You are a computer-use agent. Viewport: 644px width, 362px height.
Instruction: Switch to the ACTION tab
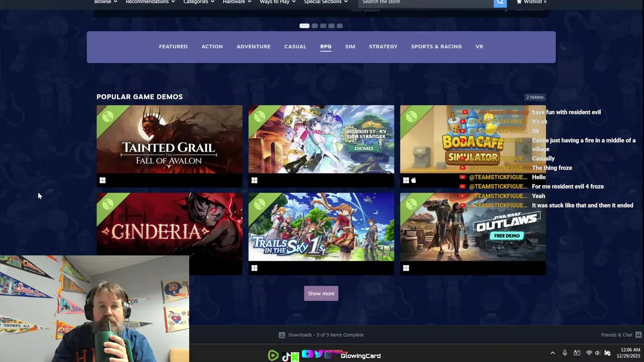[212, 46]
